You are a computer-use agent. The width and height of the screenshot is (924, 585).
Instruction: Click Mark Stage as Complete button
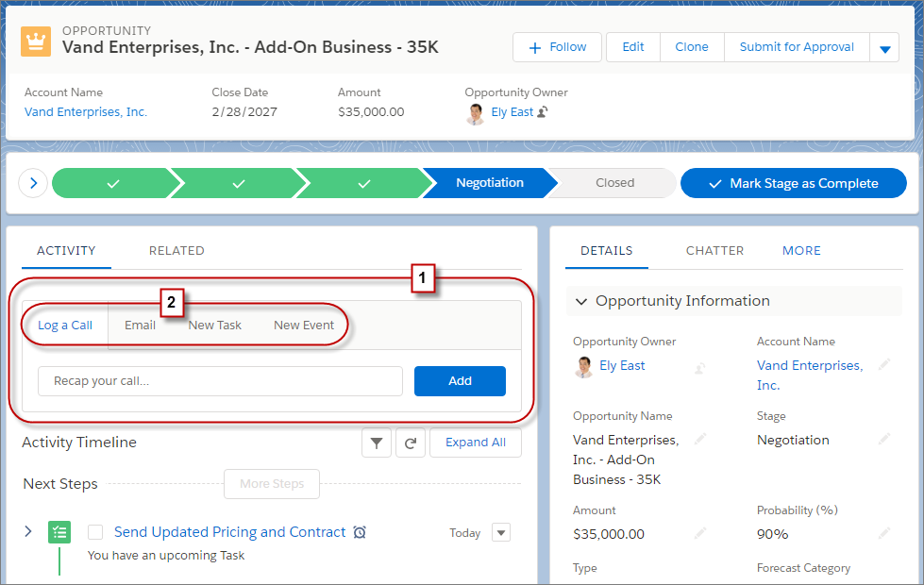point(794,183)
